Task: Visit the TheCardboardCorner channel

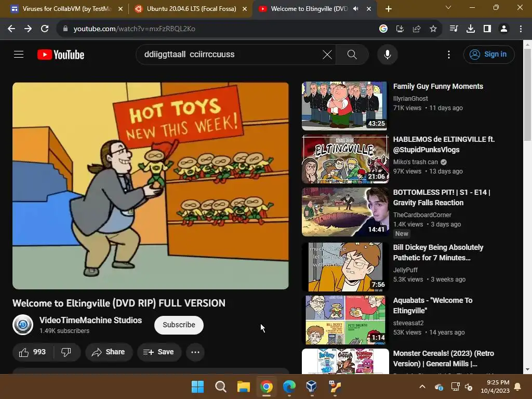Action: pos(422,215)
